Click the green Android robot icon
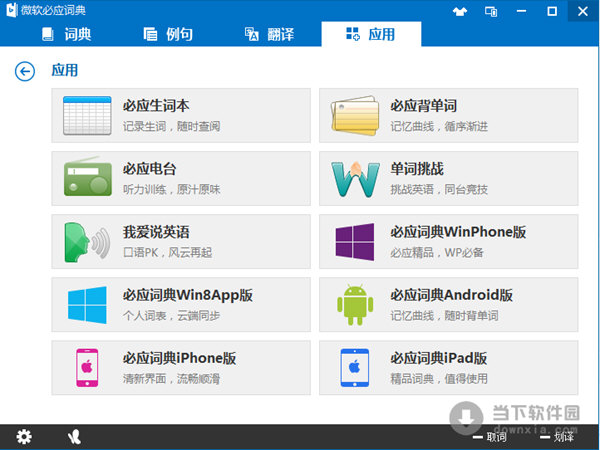Viewport: 600px width, 450px height. pyautogui.click(x=355, y=305)
